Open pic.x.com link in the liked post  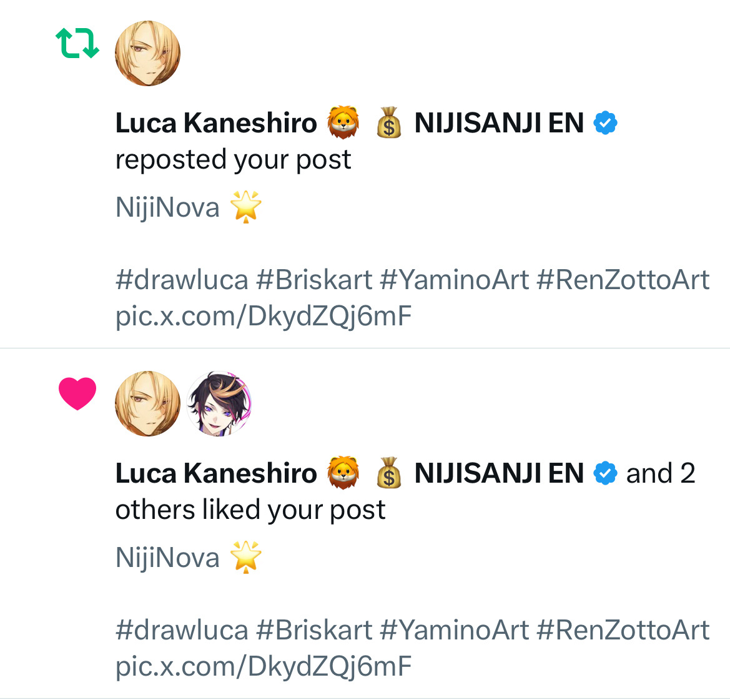point(264,667)
